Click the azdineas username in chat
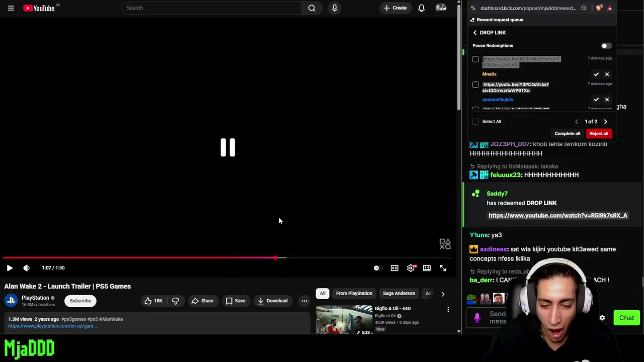644x362 pixels. pos(493,249)
